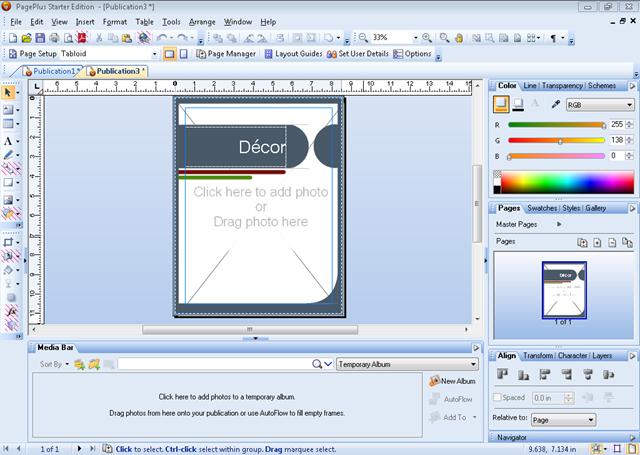Select the QuickShape rectangle tool

pyautogui.click(x=8, y=182)
